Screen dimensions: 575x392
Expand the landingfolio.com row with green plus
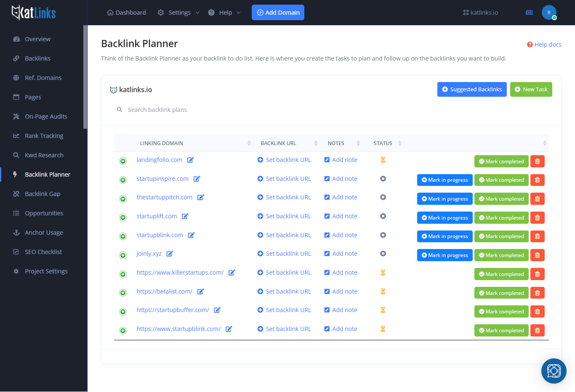click(x=123, y=161)
